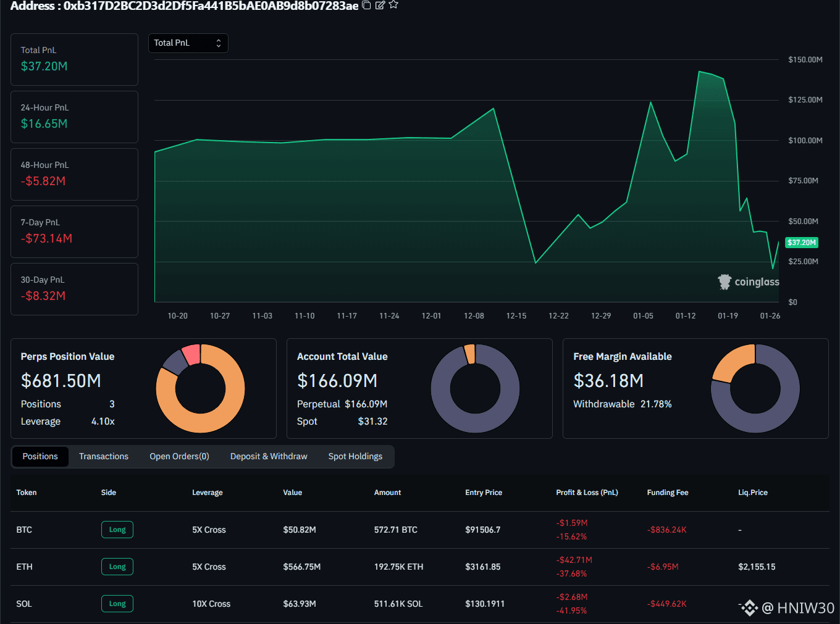840x624 pixels.
Task: Sort by the Profit & Loss column header
Action: [x=587, y=493]
